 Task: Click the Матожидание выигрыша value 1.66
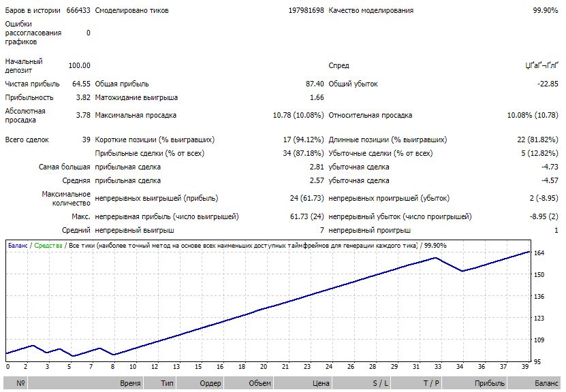tap(317, 98)
